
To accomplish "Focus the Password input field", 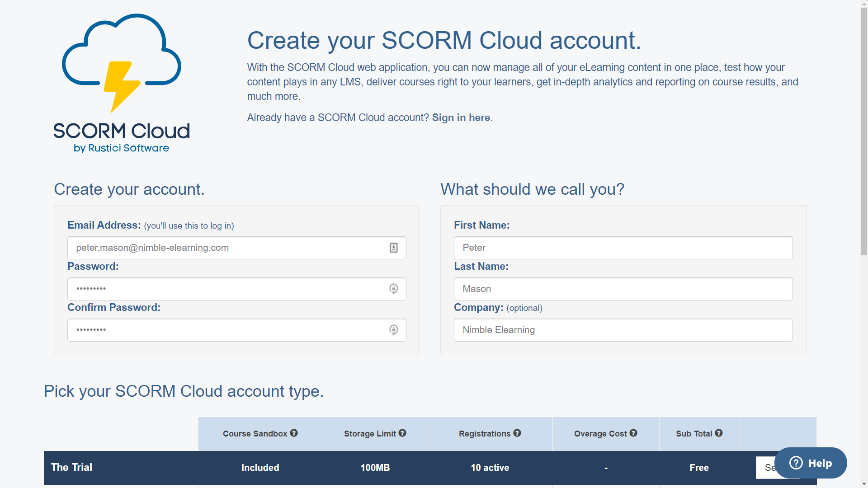I will click(237, 289).
